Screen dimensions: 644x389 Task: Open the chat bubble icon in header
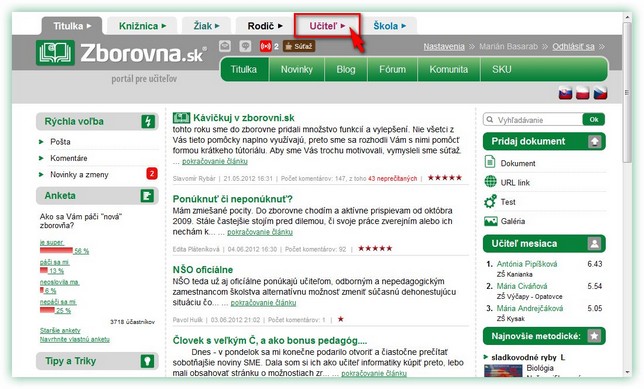pyautogui.click(x=245, y=46)
